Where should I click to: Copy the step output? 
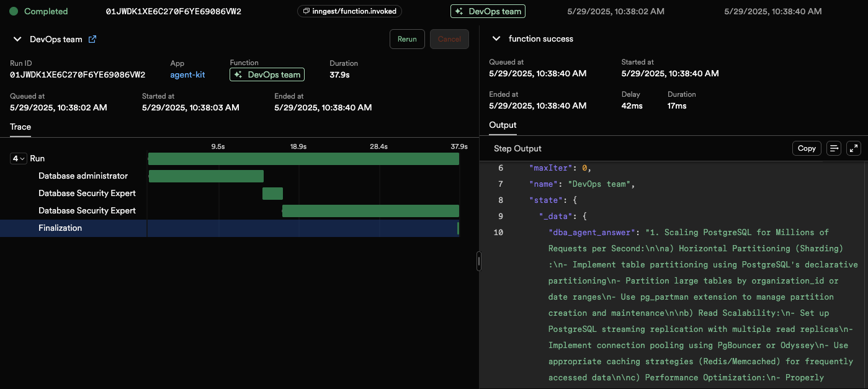coord(806,148)
